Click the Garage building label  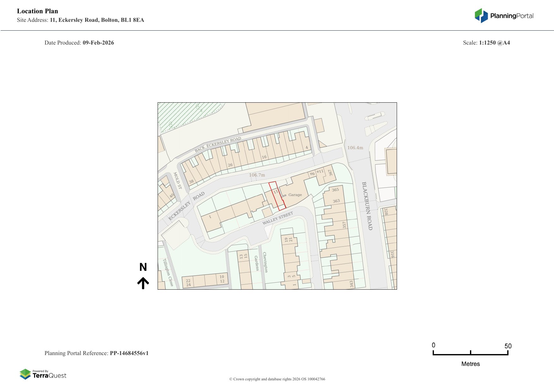pyautogui.click(x=295, y=195)
